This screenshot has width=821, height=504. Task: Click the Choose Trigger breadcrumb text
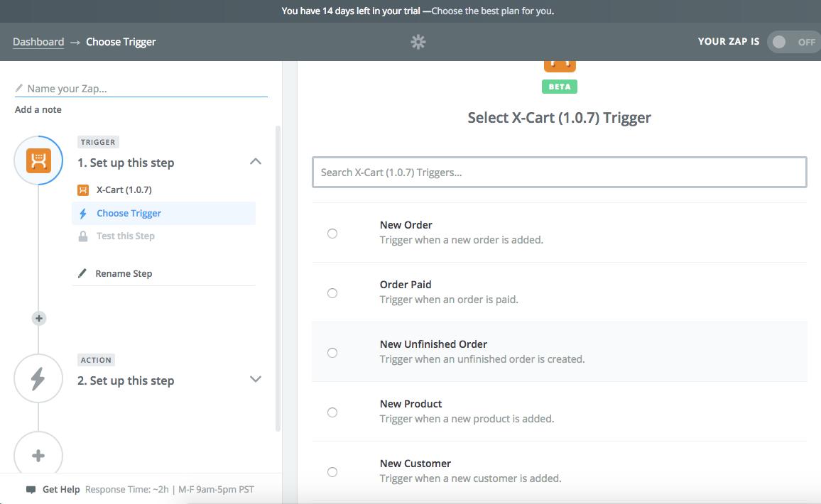tap(121, 42)
